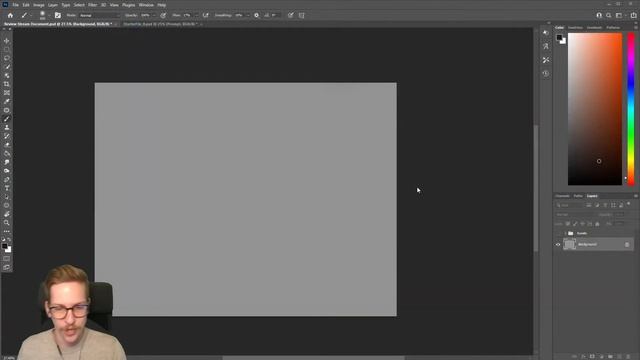Image resolution: width=640 pixels, height=360 pixels.
Task: Select the Eraser tool
Action: 7,145
